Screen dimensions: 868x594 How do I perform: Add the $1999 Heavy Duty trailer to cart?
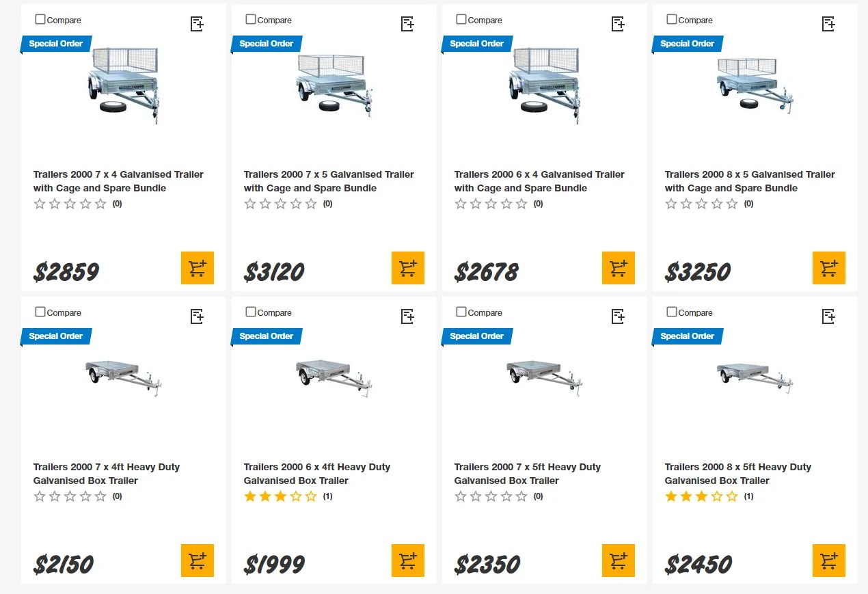(x=408, y=561)
